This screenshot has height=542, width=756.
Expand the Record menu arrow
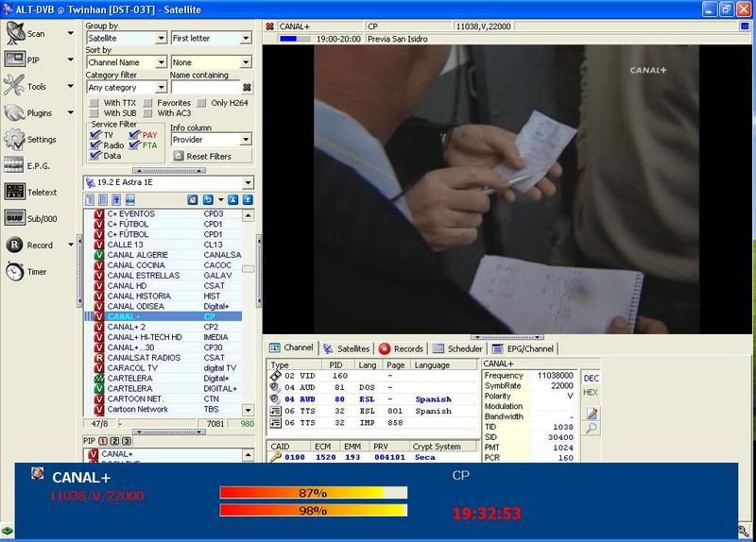pos(70,245)
